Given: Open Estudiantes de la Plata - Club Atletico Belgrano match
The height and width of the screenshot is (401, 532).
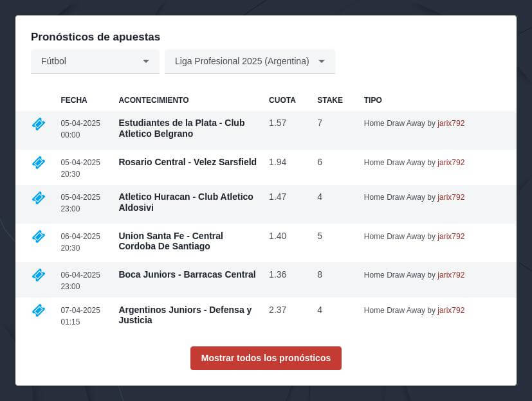Looking at the screenshot, I should (x=181, y=128).
